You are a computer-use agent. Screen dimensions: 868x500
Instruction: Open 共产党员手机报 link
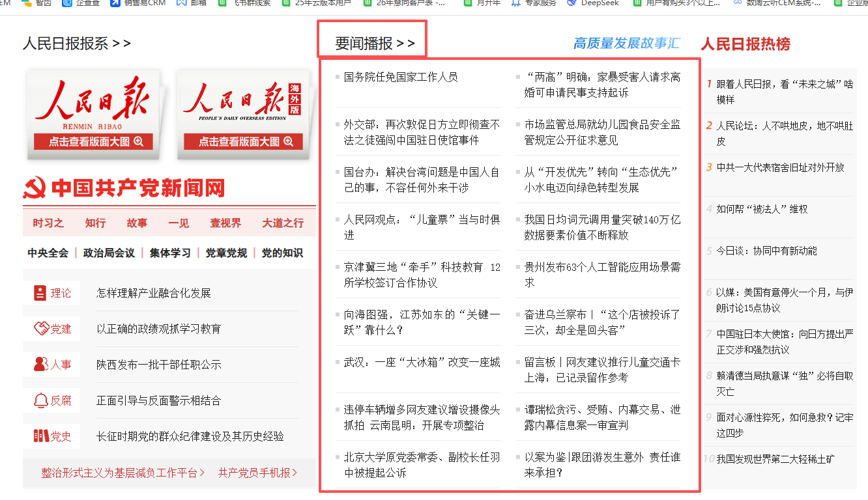coord(257,473)
